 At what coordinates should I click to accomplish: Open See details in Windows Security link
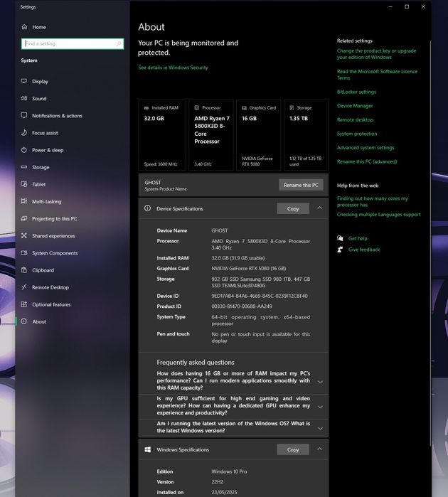coord(173,68)
